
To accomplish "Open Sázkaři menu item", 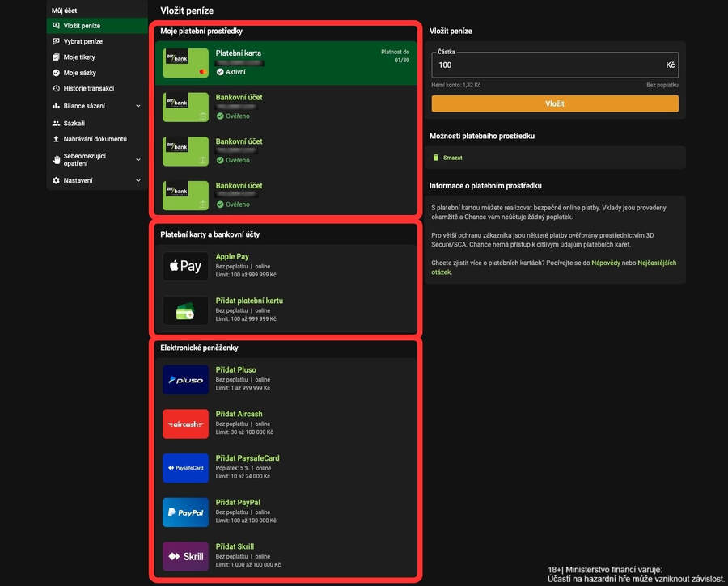I will point(97,124).
